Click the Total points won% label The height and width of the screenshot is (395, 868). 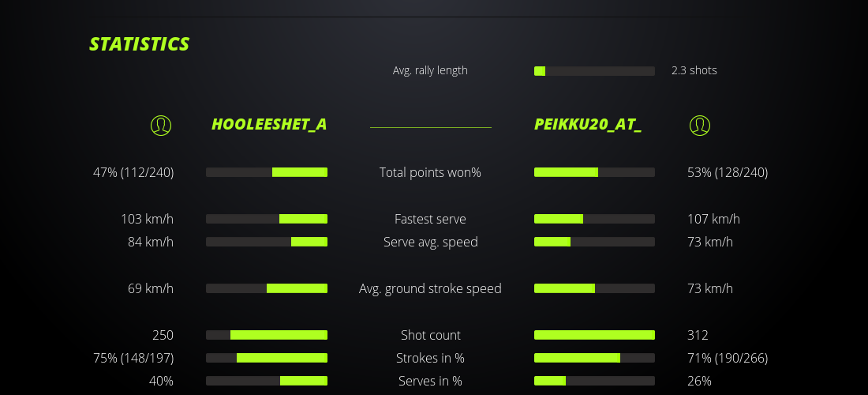point(430,172)
